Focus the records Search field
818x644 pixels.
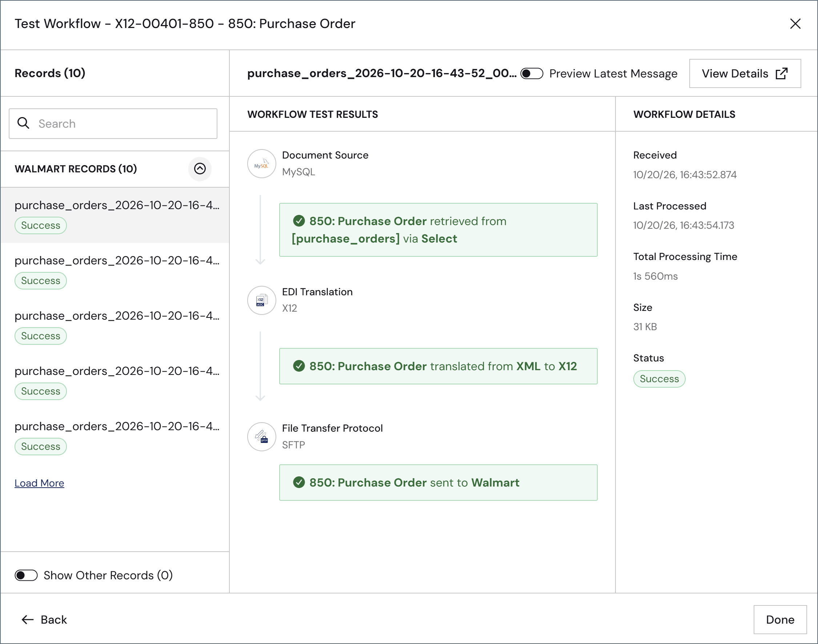(x=113, y=124)
